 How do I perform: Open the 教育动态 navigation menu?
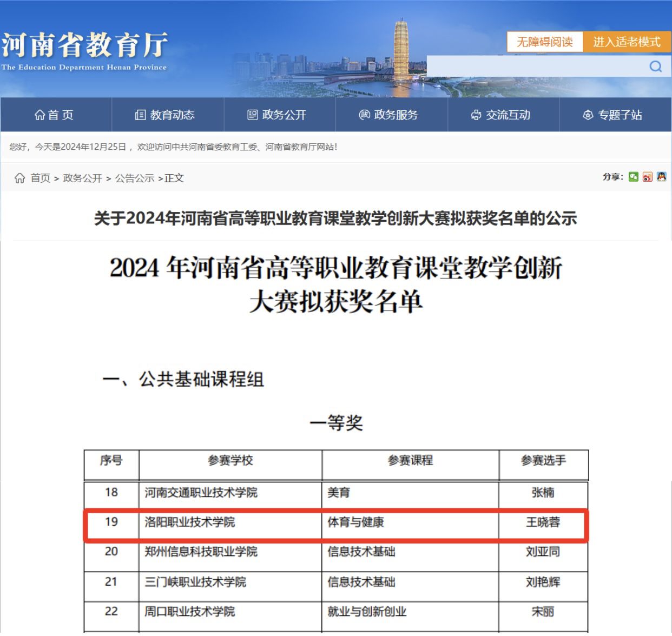[165, 115]
